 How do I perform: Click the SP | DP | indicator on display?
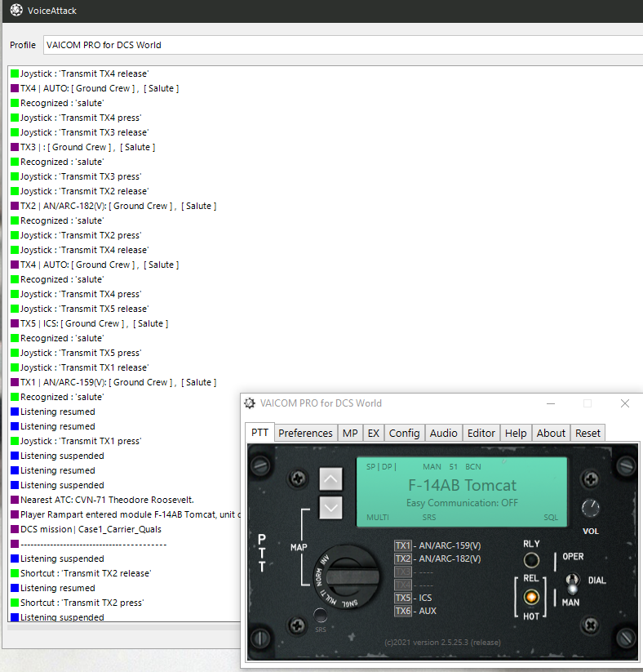[x=381, y=467]
